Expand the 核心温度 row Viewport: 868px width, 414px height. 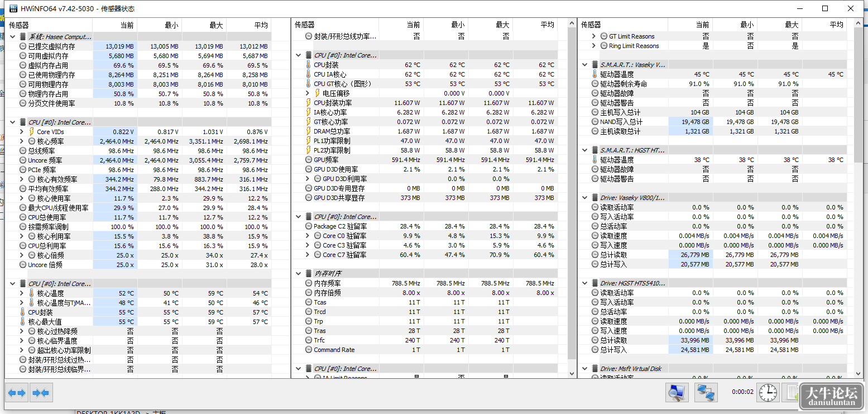21,293
